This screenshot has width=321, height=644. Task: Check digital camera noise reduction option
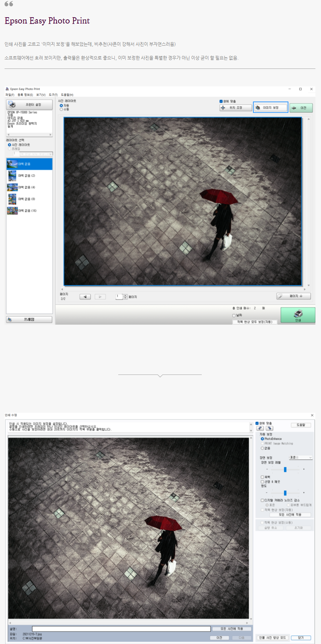(262, 500)
